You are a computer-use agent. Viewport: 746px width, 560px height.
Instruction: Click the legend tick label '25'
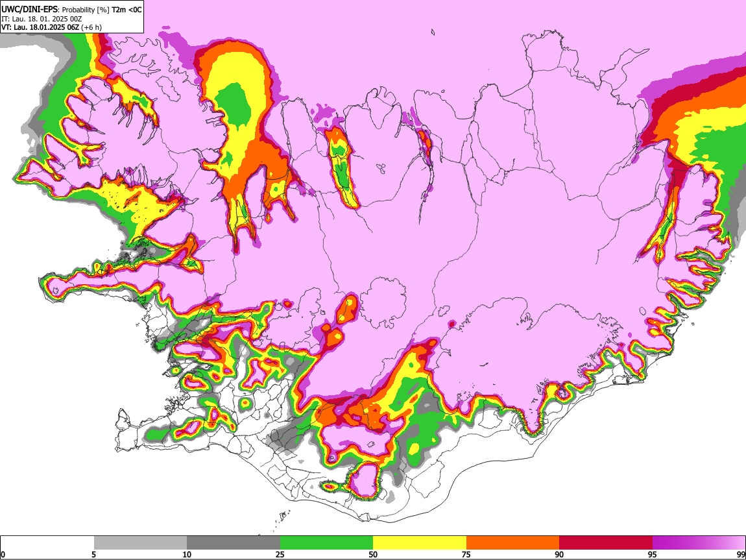click(280, 554)
